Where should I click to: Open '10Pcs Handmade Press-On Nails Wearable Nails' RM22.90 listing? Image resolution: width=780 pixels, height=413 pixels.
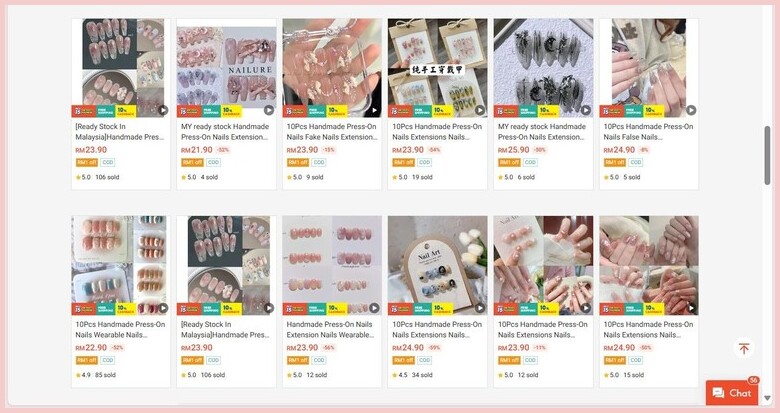coord(120,329)
